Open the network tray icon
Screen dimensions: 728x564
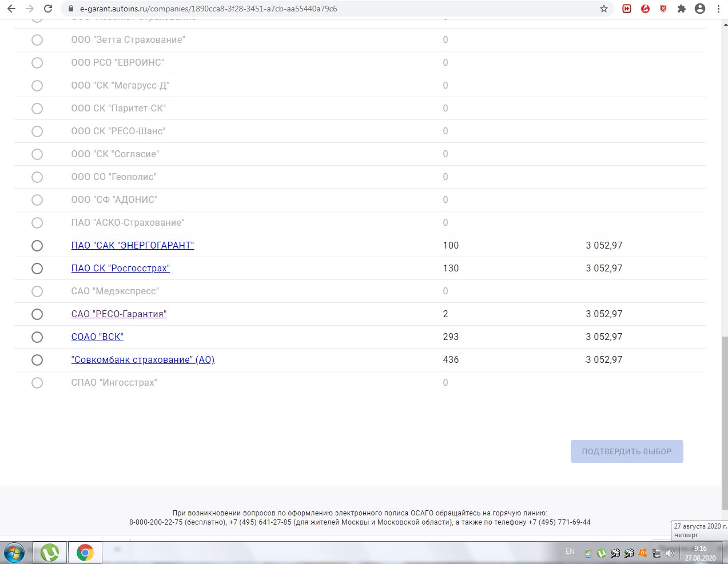click(657, 553)
